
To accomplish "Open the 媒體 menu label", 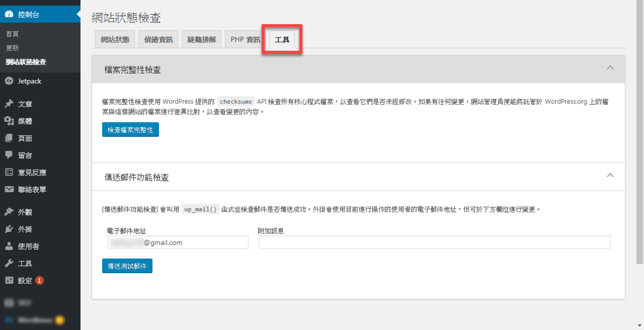I will pyautogui.click(x=25, y=121).
